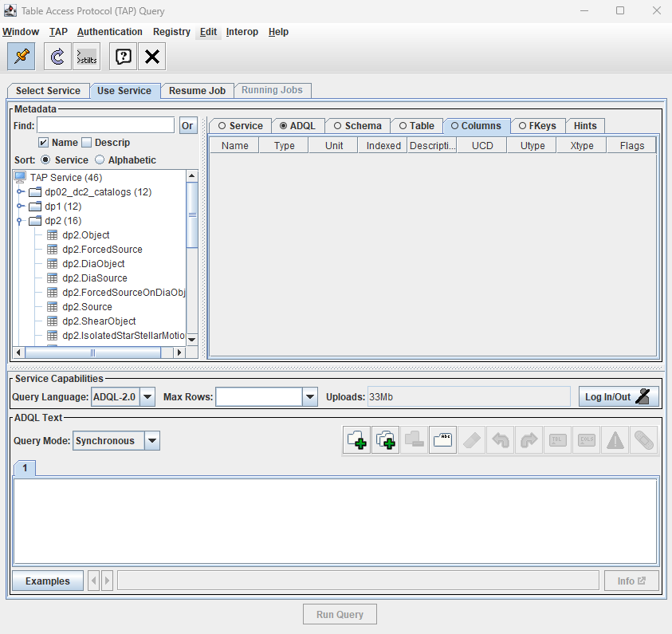
Task: Click the Insert Table 'TBL' icon
Action: (557, 440)
